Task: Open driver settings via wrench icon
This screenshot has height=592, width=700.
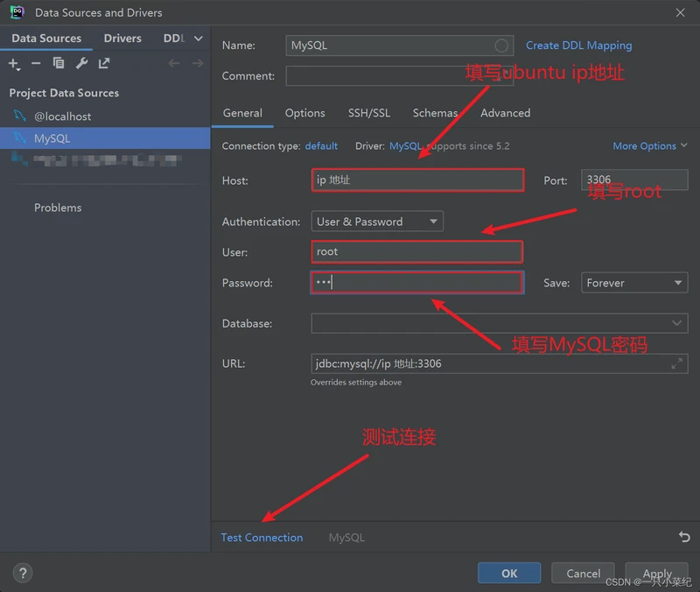Action: click(81, 63)
